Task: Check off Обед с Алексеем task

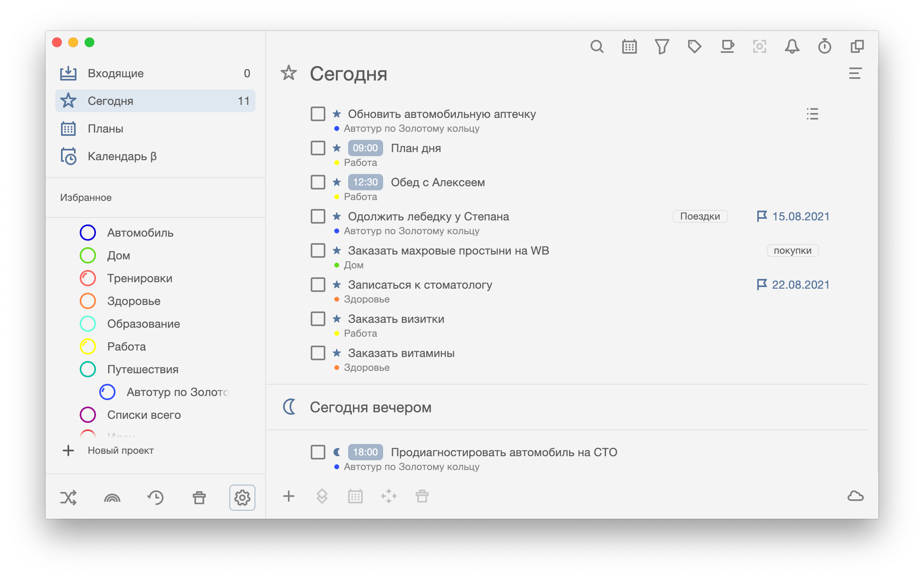Action: tap(318, 182)
